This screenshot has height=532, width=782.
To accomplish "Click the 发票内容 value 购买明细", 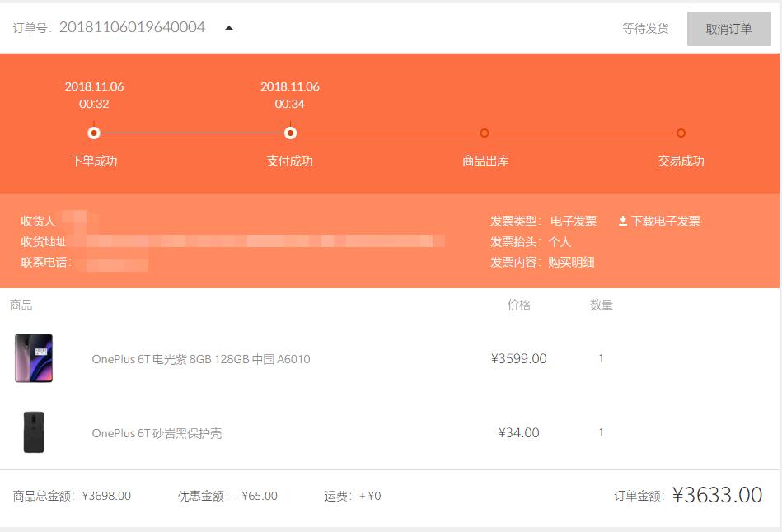I will pos(571,262).
